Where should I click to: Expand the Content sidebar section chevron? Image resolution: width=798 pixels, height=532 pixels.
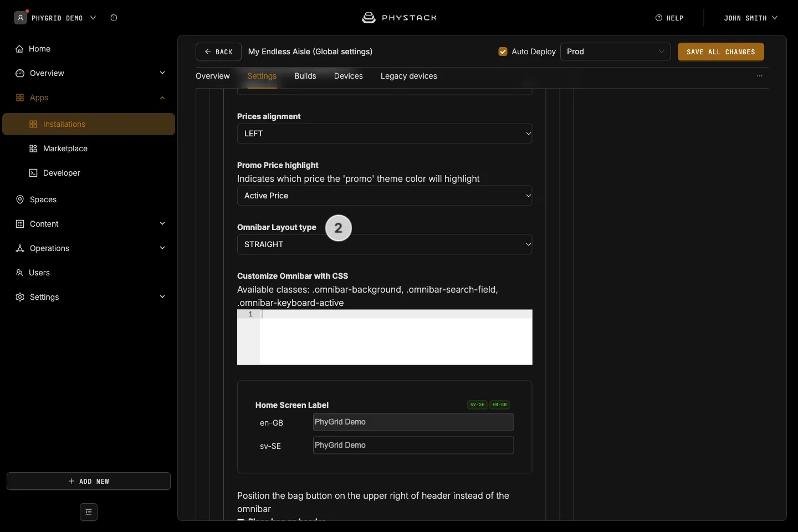click(x=162, y=224)
